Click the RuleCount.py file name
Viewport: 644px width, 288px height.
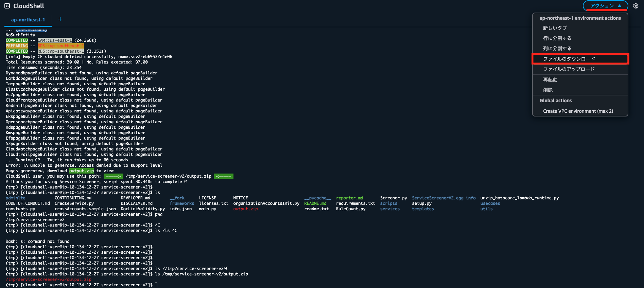pyautogui.click(x=351, y=209)
